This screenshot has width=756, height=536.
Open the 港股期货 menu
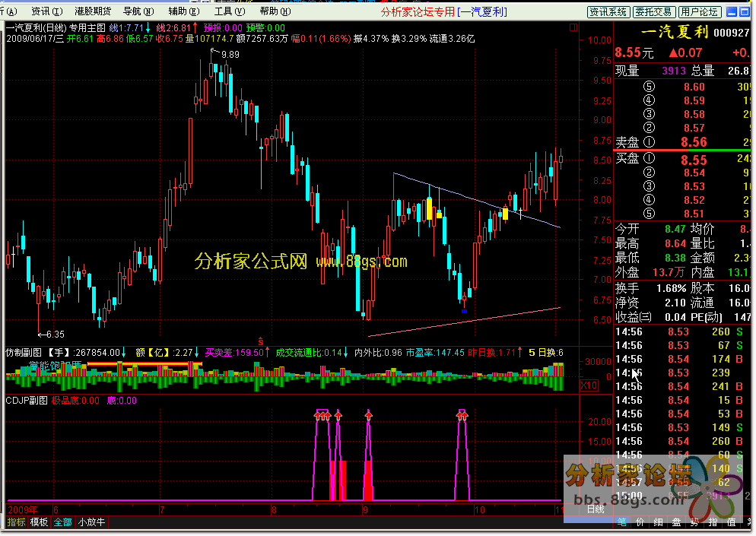click(92, 11)
